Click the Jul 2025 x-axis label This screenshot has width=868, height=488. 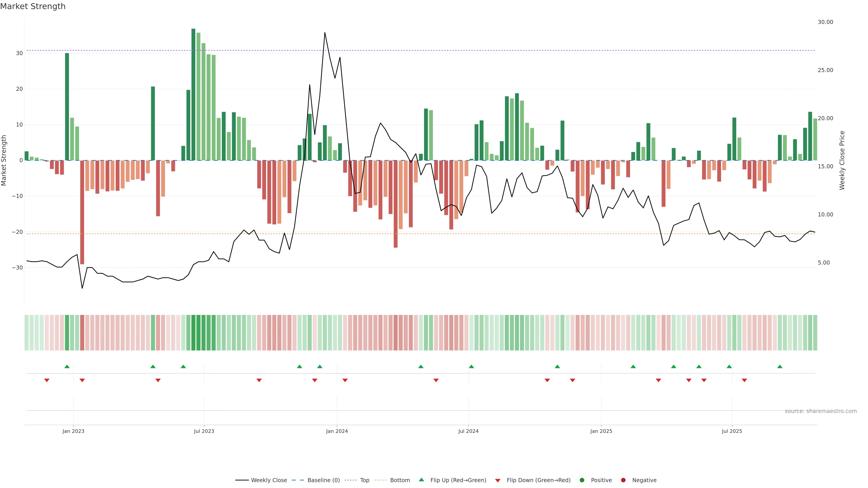click(x=732, y=431)
